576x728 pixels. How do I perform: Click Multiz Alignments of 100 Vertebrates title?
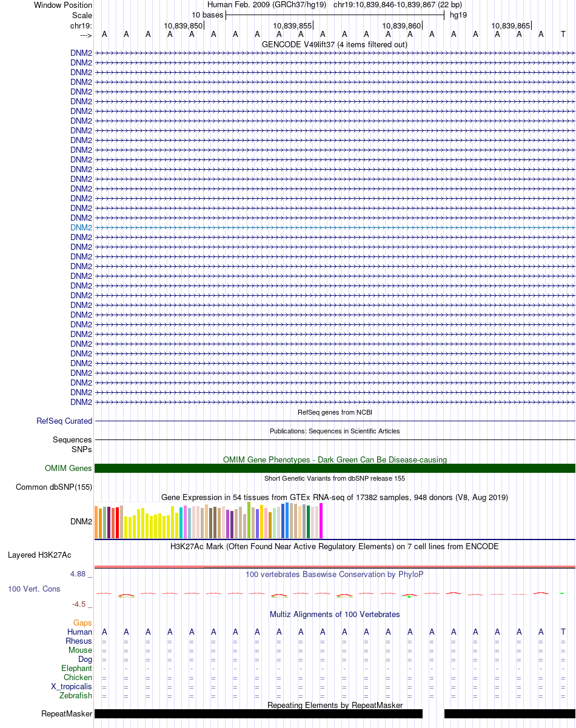point(335,614)
